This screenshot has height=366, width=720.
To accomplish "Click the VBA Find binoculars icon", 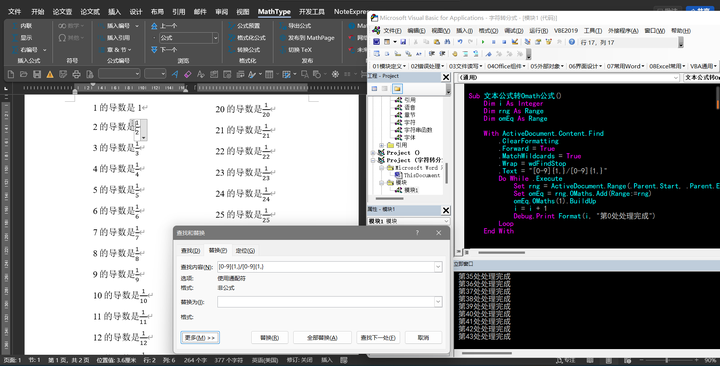I will (447, 42).
